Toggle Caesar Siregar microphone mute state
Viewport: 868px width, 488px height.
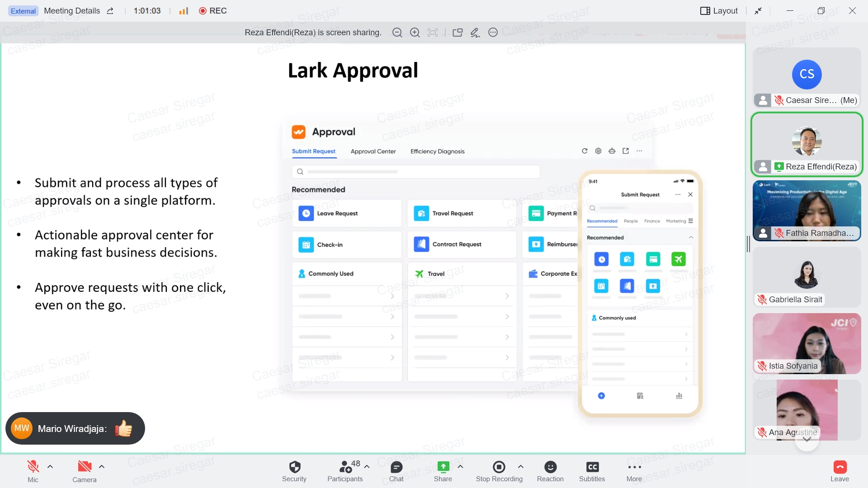pos(779,99)
